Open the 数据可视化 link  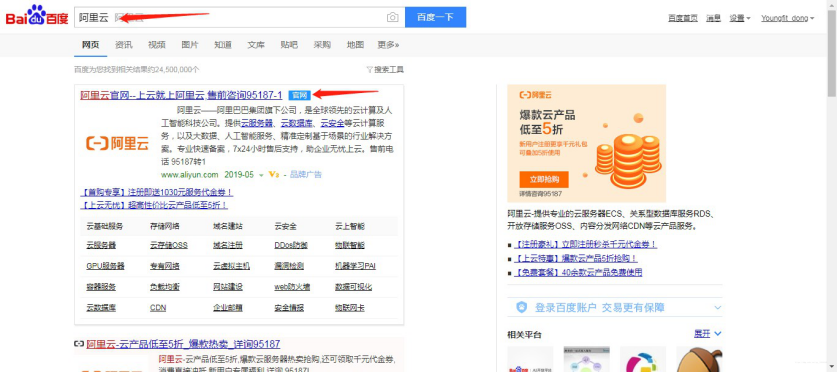pyautogui.click(x=353, y=287)
